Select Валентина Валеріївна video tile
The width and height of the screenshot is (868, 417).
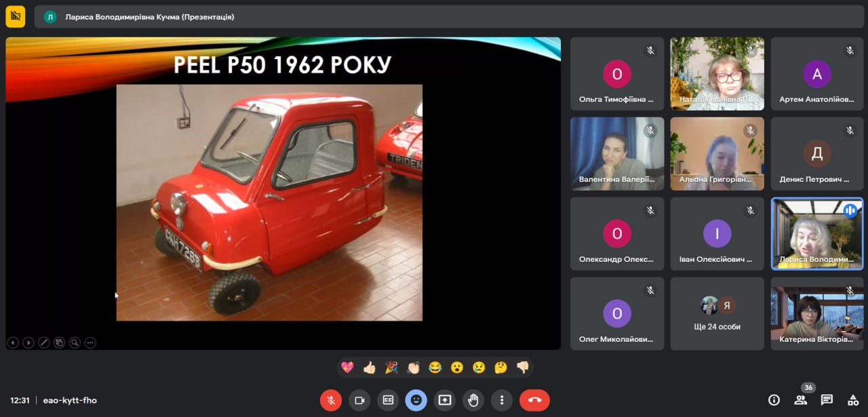click(x=617, y=154)
